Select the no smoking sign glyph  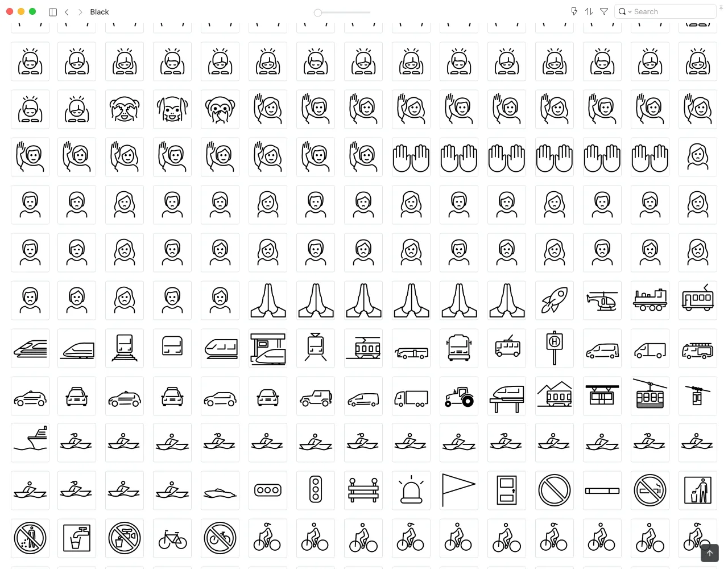point(650,490)
